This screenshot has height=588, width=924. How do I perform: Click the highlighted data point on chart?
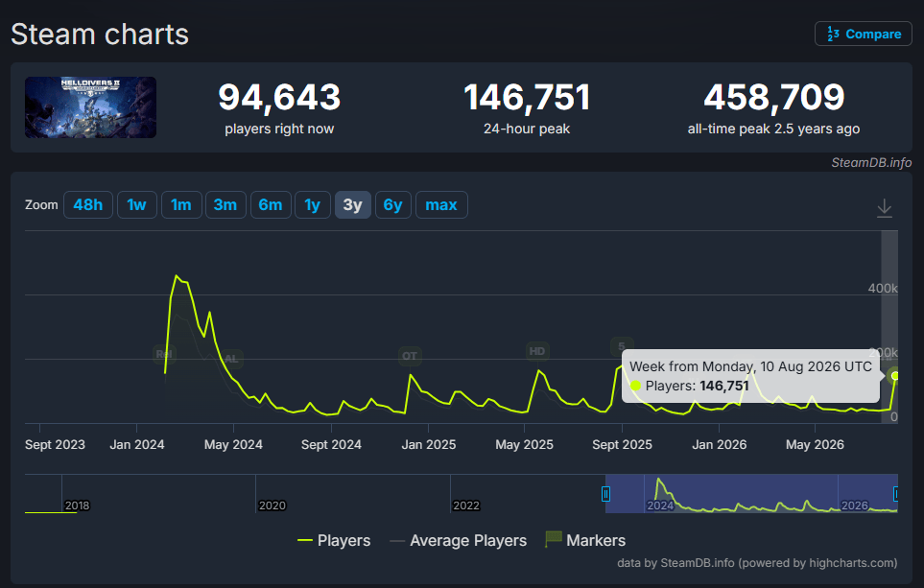tap(894, 376)
